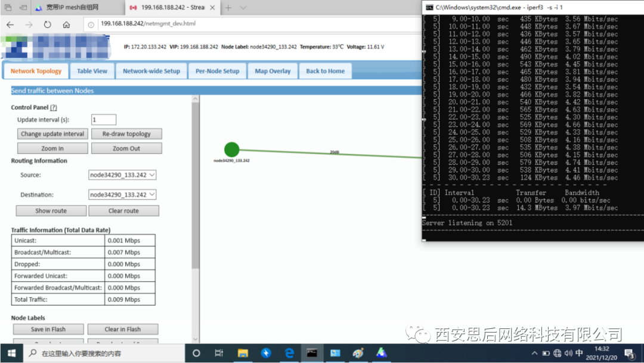The width and height of the screenshot is (644, 363).
Task: Click the Zoom Out button
Action: (x=126, y=149)
